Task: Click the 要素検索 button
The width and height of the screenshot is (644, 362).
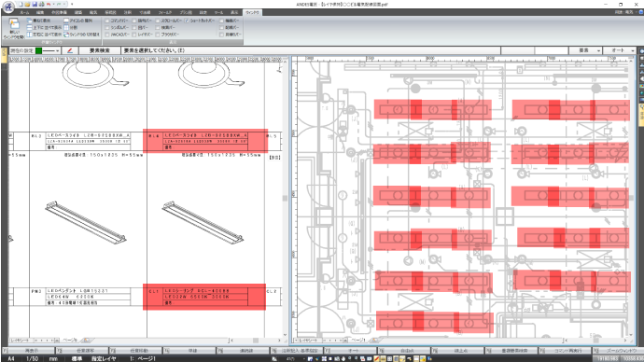Action: [x=100, y=50]
